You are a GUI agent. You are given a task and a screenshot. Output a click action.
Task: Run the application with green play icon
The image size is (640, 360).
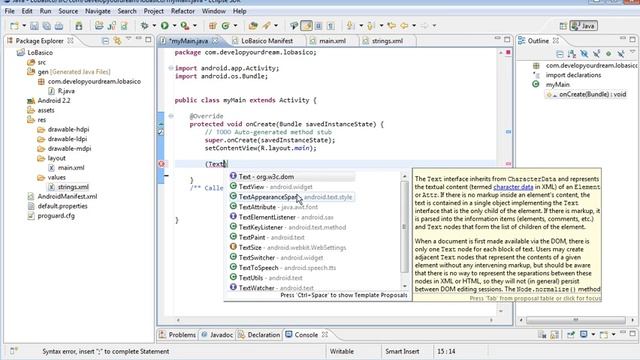pyautogui.click(x=164, y=26)
